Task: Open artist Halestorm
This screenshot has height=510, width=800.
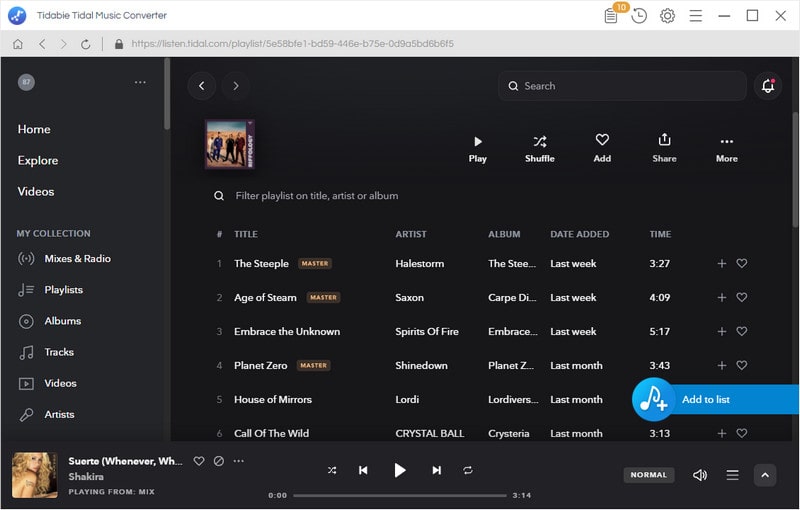Action: 419,264
